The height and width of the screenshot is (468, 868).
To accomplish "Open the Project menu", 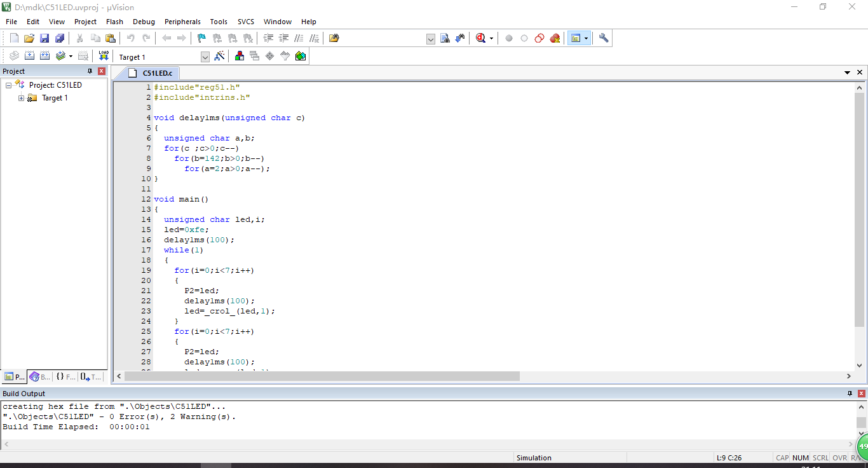I will (85, 22).
